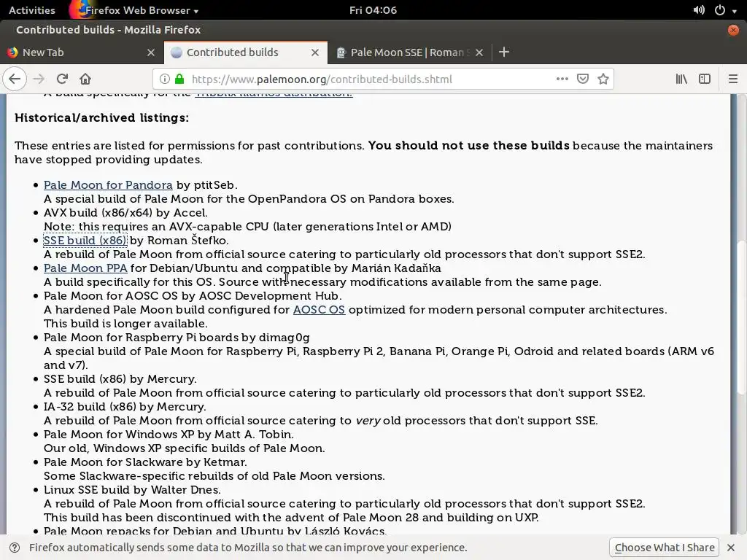Close the Pale Moon SSE tab
The width and height of the screenshot is (747, 560).
point(479,52)
